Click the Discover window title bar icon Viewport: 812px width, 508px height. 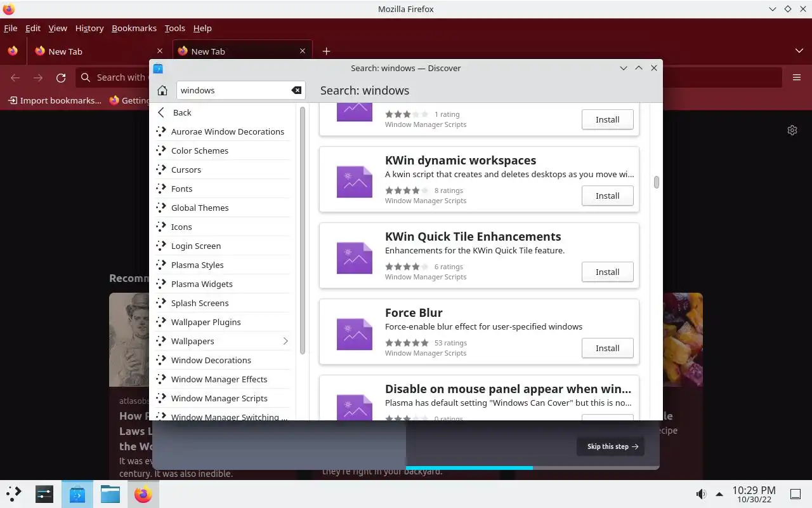pyautogui.click(x=158, y=68)
